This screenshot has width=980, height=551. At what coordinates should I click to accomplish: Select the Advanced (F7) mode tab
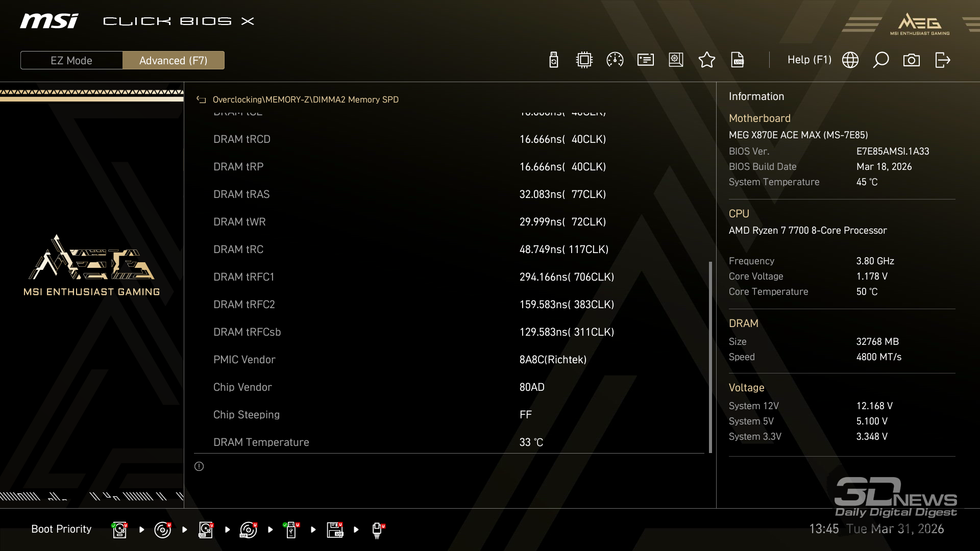click(173, 60)
